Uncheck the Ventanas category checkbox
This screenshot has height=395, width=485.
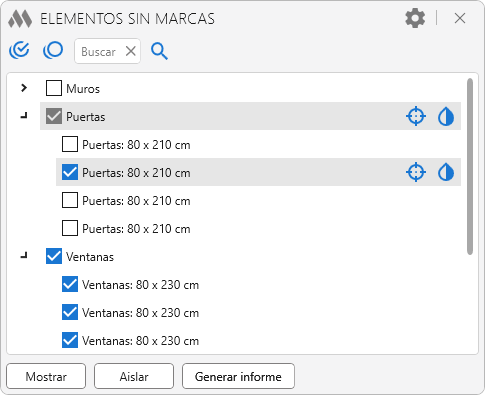click(54, 256)
